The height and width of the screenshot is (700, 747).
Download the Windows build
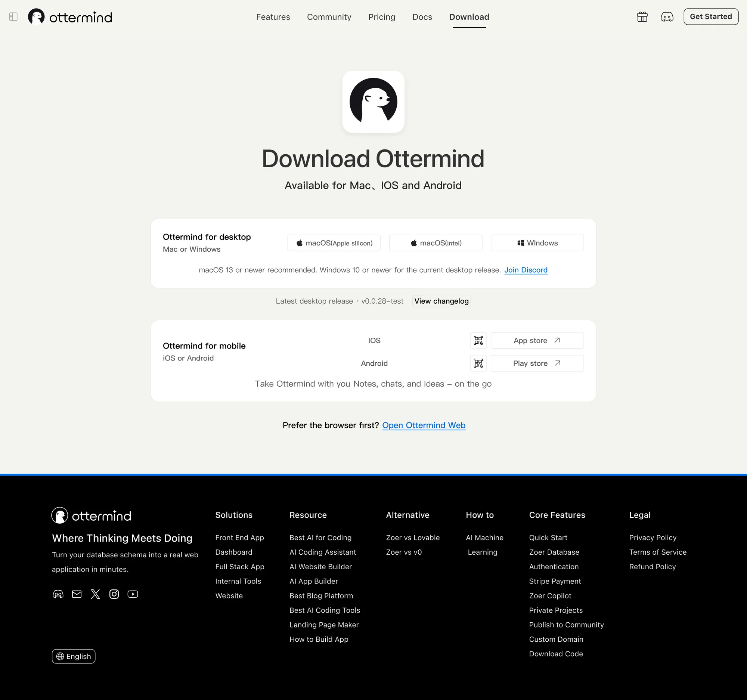coord(537,243)
